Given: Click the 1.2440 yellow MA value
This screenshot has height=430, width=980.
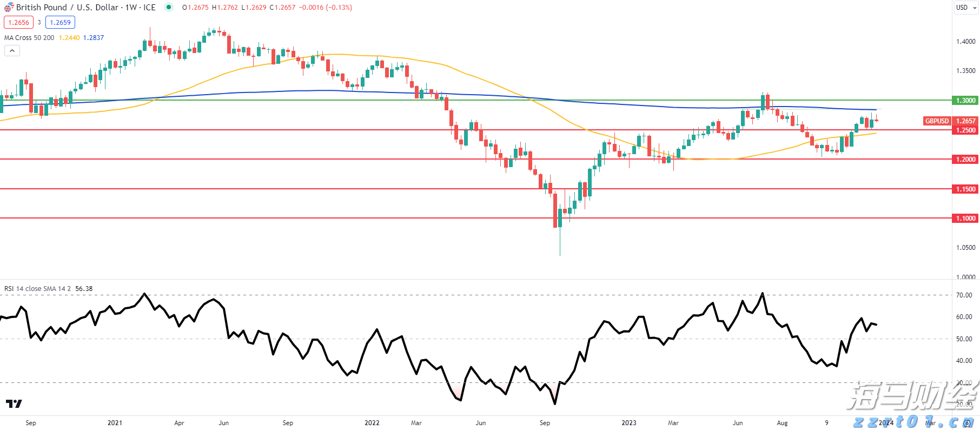Looking at the screenshot, I should [69, 38].
